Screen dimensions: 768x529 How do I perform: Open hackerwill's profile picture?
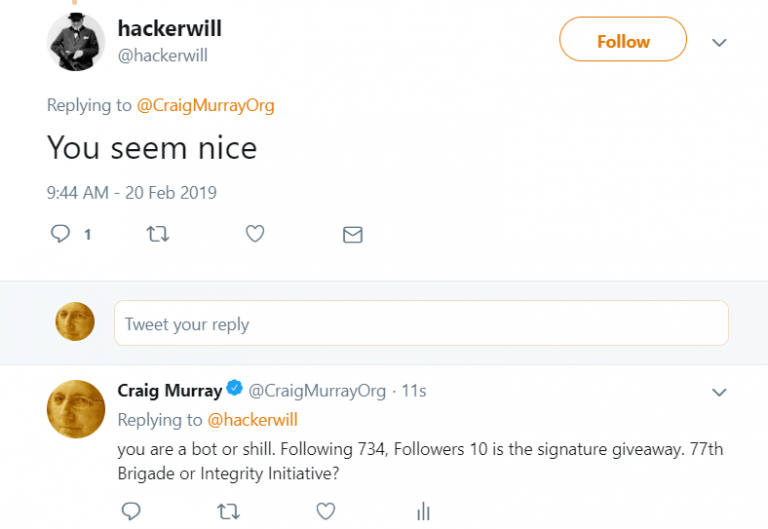76,41
